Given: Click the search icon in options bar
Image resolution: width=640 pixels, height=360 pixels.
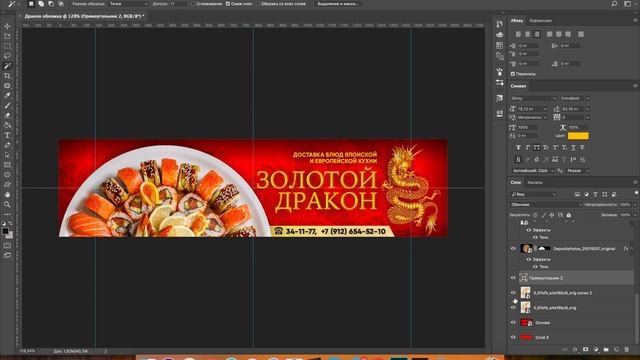Looking at the screenshot, I should pos(614,4).
